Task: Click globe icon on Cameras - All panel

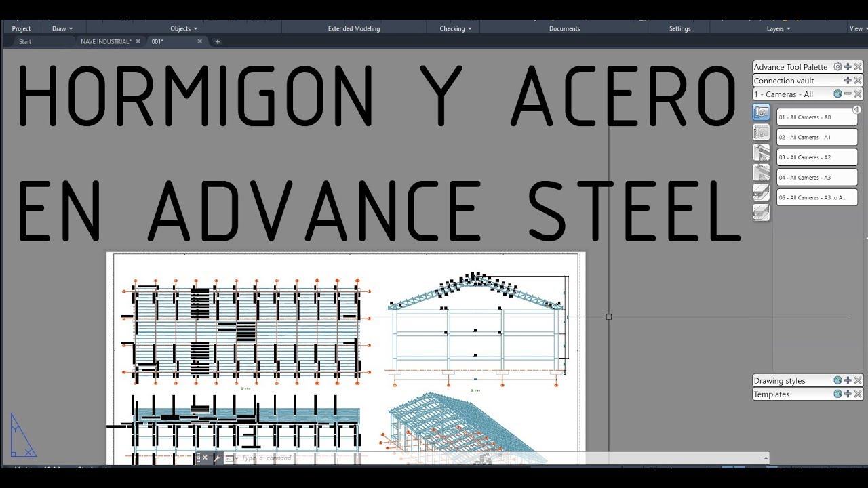Action: pos(837,94)
